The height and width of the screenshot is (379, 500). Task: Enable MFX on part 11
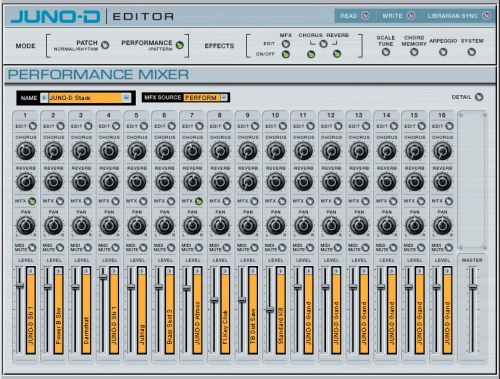(x=310, y=201)
